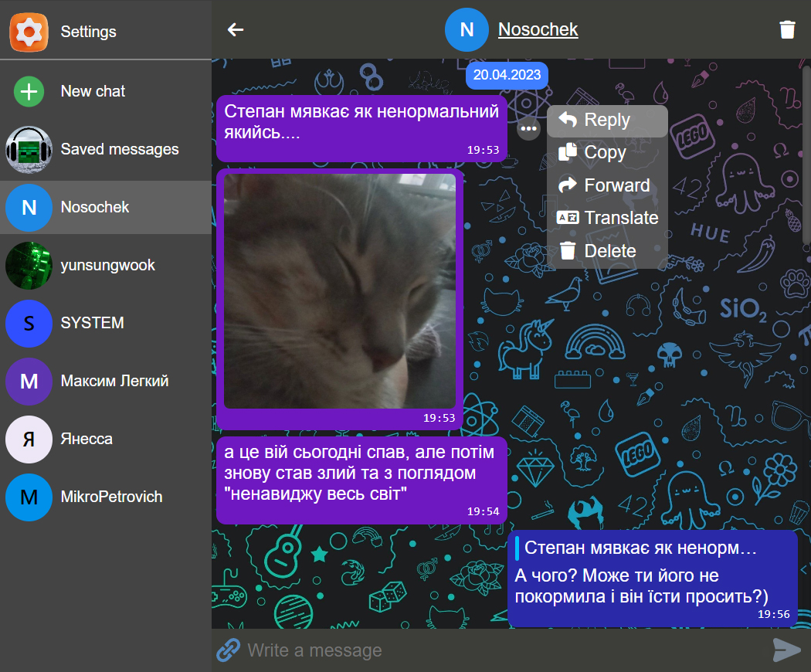Open the Saved messages entry

(106, 150)
